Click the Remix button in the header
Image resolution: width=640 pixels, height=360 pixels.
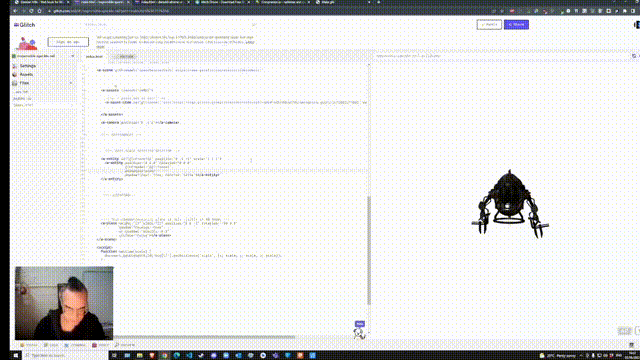(x=489, y=24)
